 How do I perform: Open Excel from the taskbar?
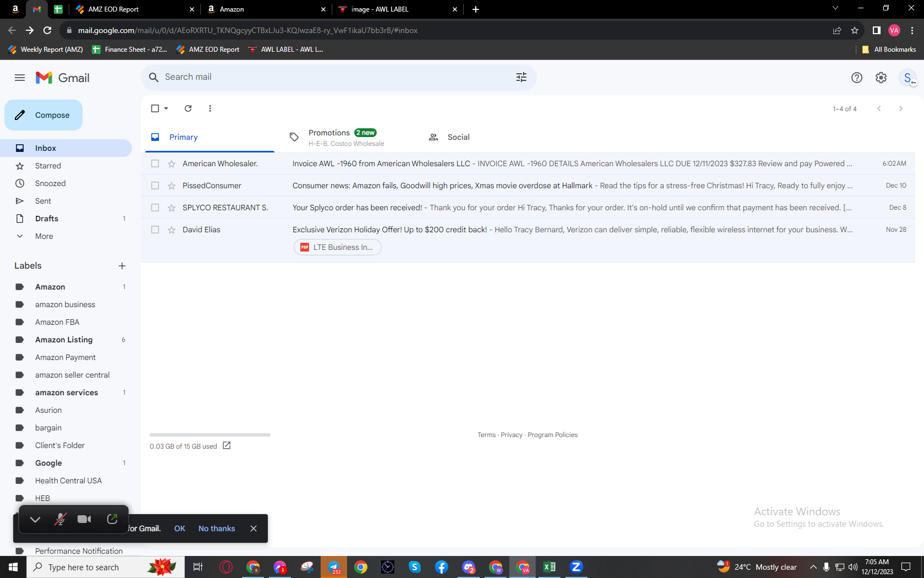point(549,567)
